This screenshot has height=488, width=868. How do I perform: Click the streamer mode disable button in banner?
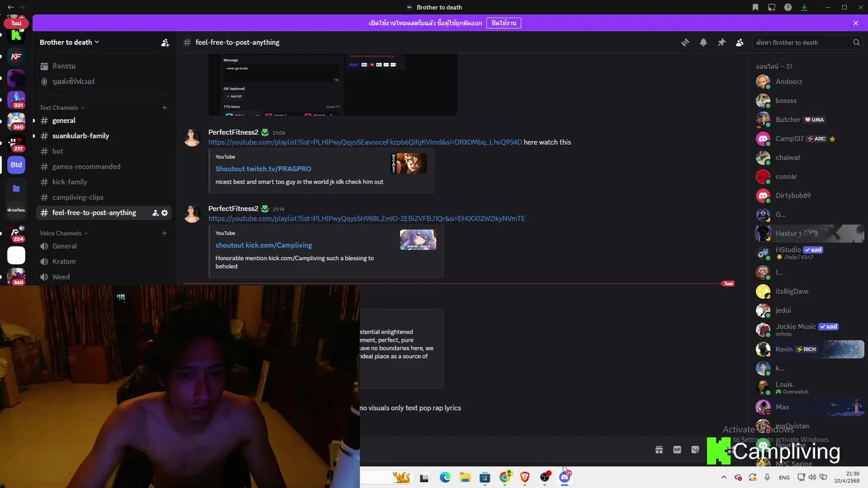click(504, 23)
